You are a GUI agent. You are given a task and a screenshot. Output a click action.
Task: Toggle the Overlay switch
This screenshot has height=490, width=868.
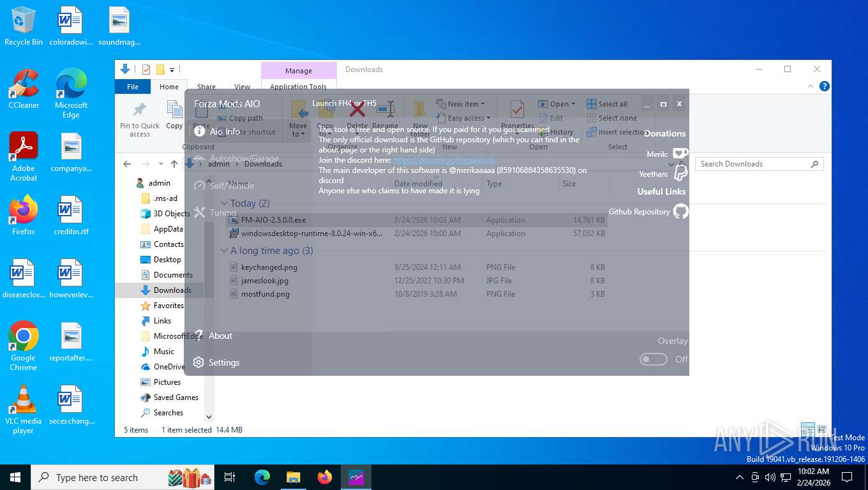point(654,359)
